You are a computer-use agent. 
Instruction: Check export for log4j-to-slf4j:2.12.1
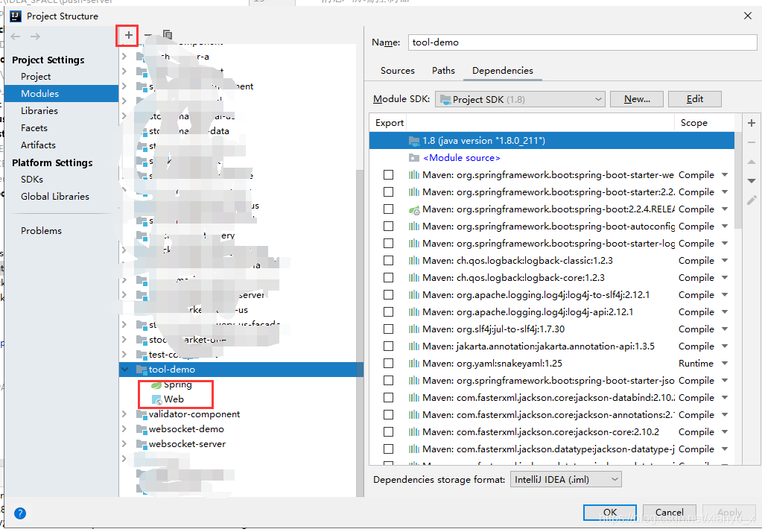click(x=388, y=295)
